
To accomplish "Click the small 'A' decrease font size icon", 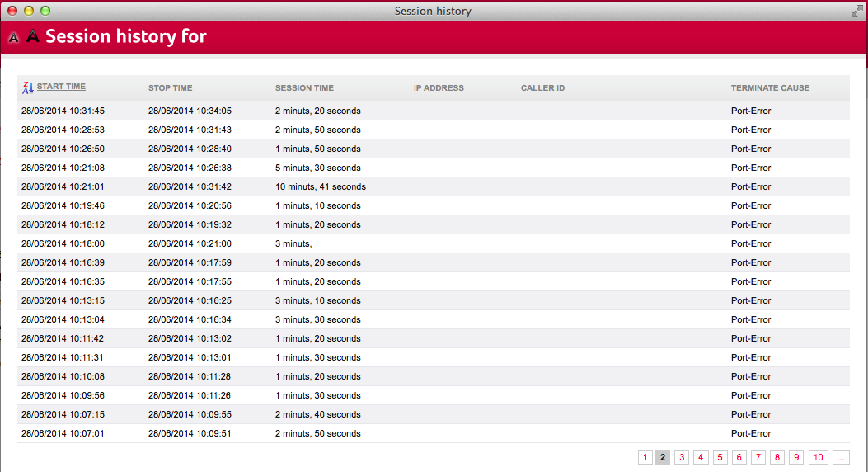I will 14,38.
